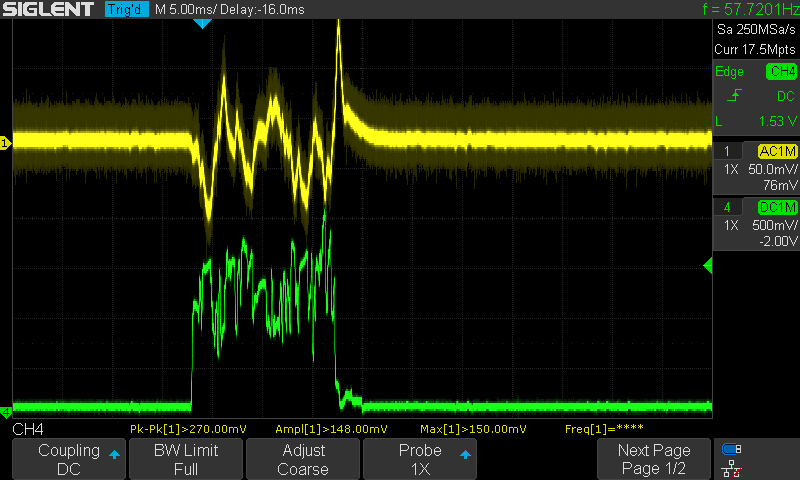Click the Curr 17.5Mpts memory depth text

point(755,49)
